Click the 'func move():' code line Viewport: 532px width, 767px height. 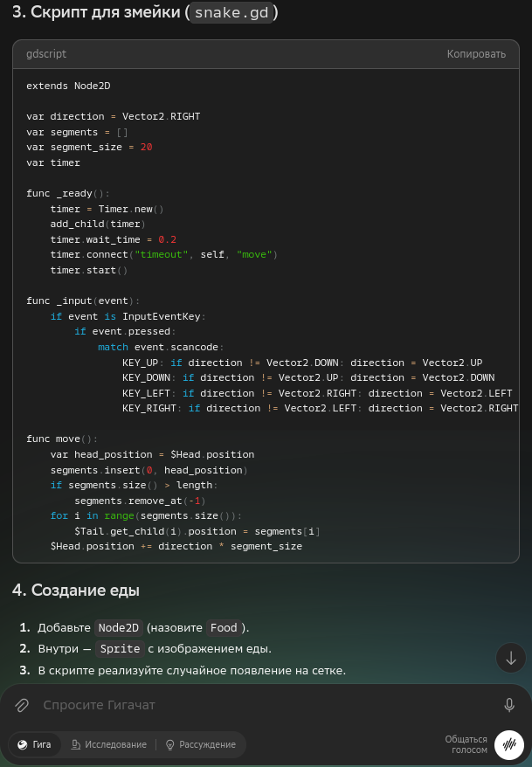coord(62,439)
